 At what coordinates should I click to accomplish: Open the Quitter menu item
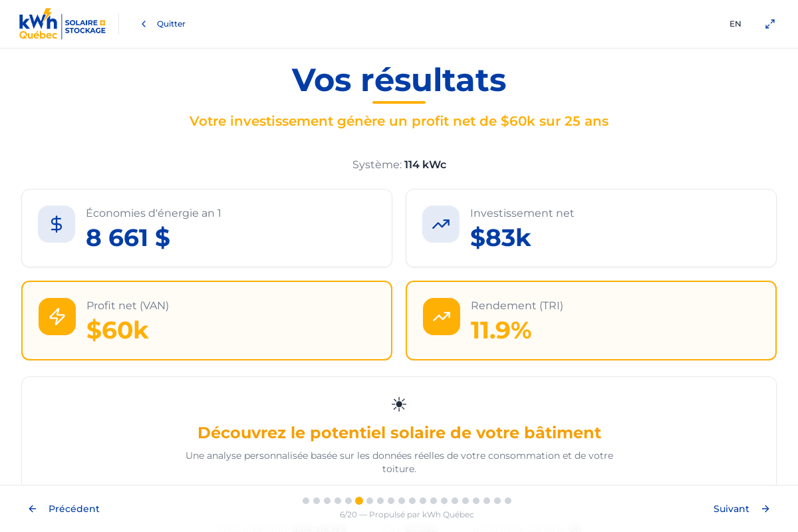171,24
